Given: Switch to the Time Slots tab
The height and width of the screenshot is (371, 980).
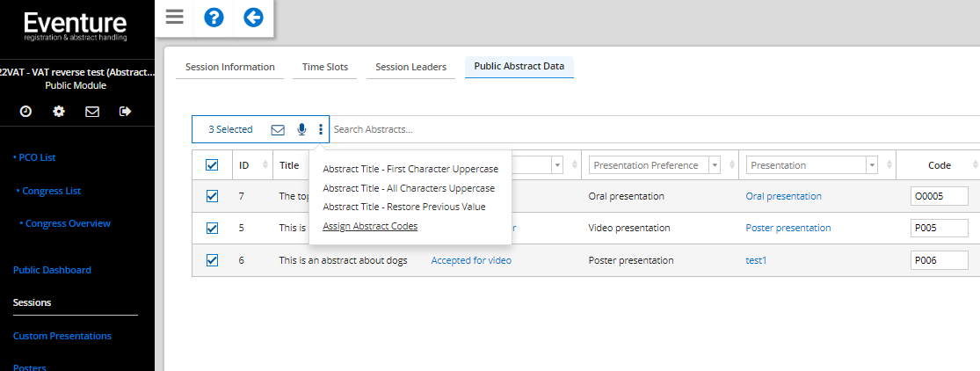Looking at the screenshot, I should 325,67.
